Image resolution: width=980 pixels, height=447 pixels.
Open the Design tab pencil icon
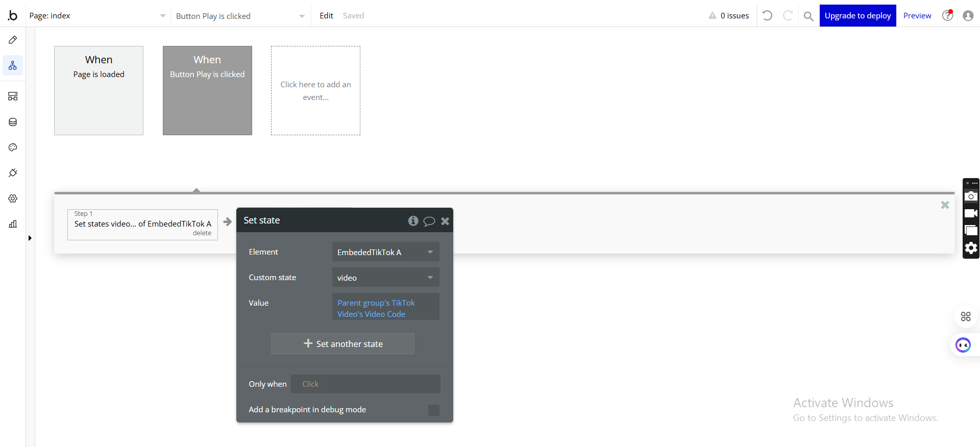tap(13, 40)
